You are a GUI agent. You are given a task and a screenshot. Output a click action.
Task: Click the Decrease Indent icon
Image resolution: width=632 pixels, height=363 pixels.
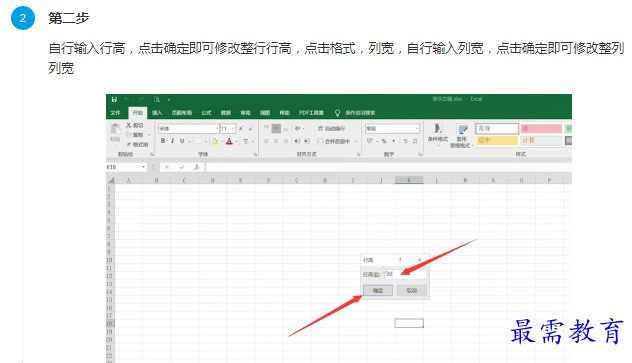click(x=297, y=141)
